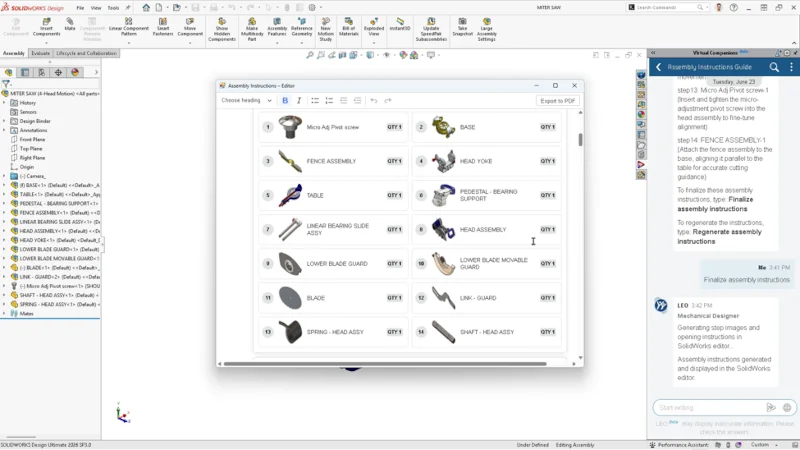This screenshot has height=450, width=800.
Task: Click Export to PDF button
Action: [558, 101]
